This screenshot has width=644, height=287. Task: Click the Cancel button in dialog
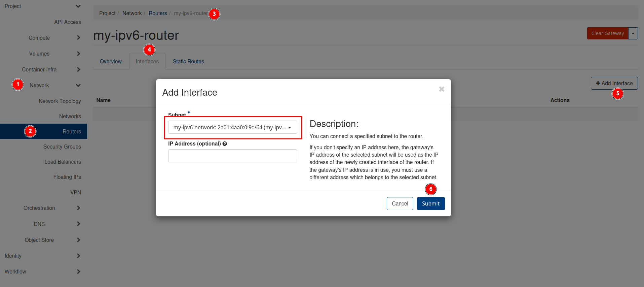(400, 203)
